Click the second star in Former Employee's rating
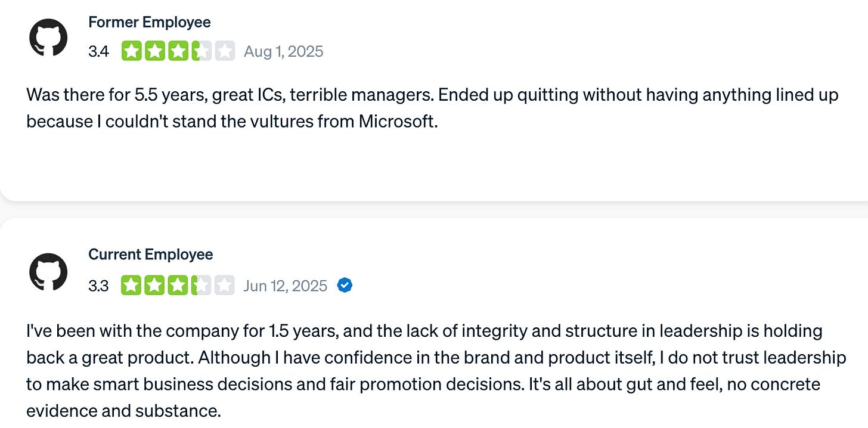 154,51
